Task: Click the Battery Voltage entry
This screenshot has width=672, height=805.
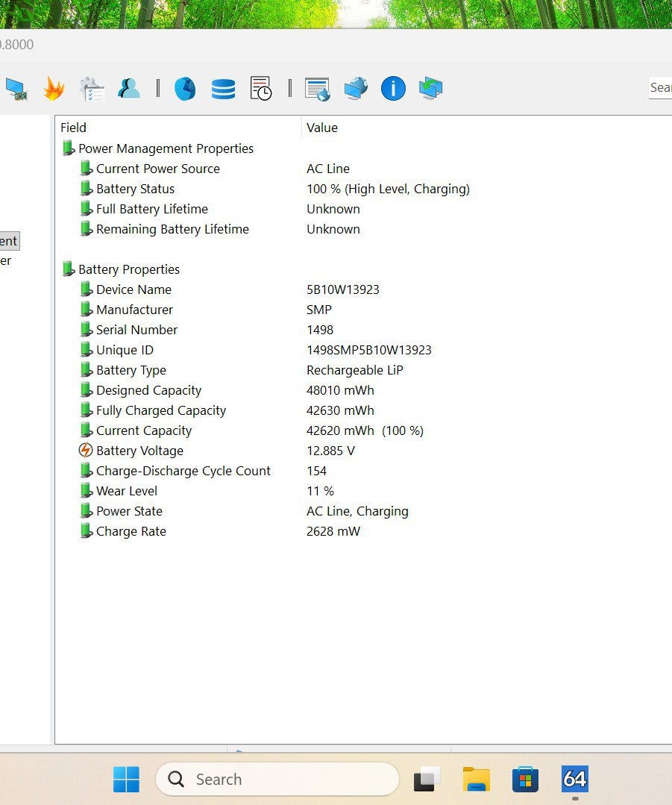Action: click(139, 451)
